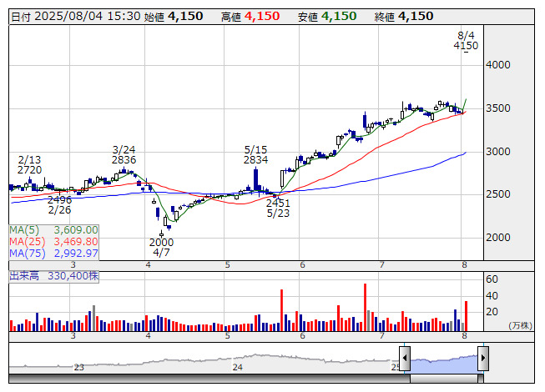Viewport: 545px width, 392px height.
Task: Click the 60 volume axis label
Action: [492, 279]
